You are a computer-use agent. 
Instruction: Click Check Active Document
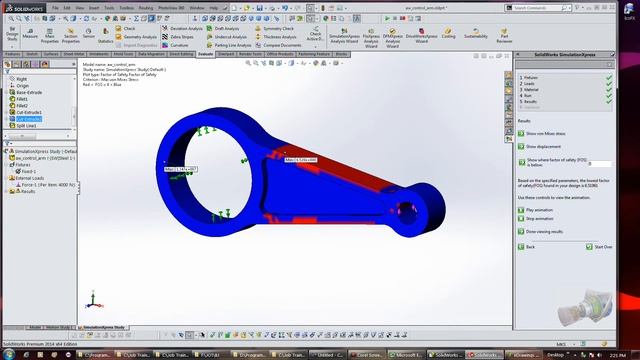(315, 34)
